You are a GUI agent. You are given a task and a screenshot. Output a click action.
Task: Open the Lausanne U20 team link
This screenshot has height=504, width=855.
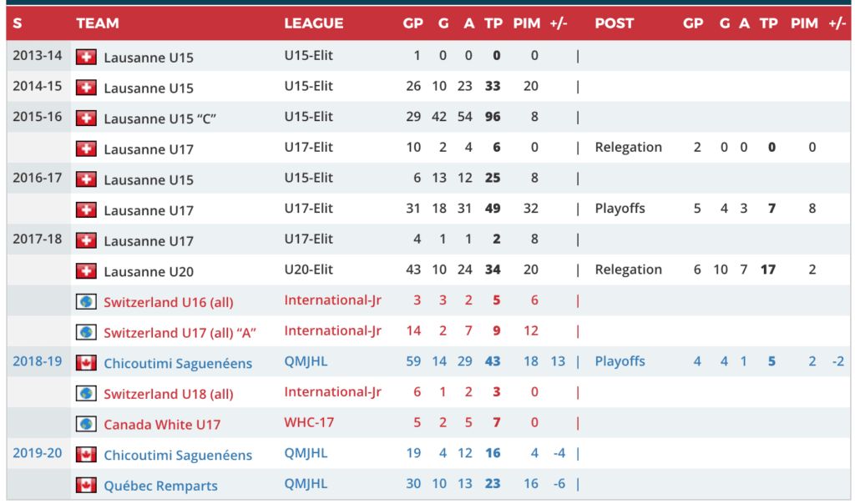click(149, 271)
